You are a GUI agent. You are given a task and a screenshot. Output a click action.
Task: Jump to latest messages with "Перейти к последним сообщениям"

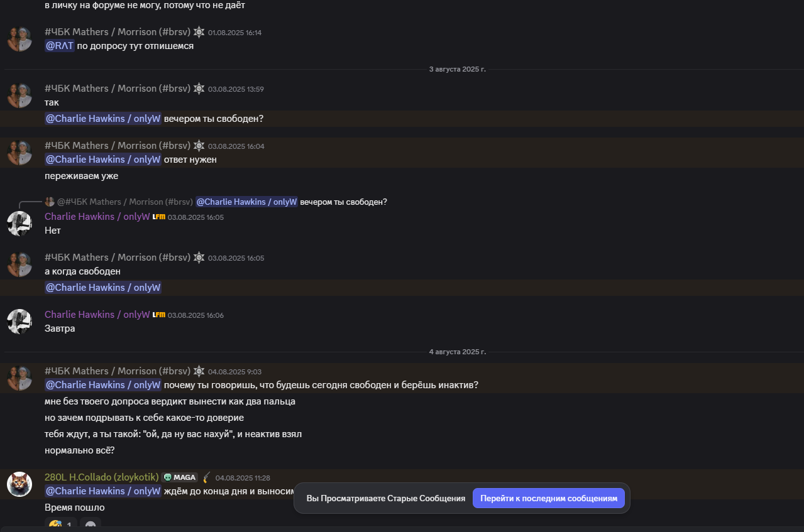pyautogui.click(x=549, y=498)
